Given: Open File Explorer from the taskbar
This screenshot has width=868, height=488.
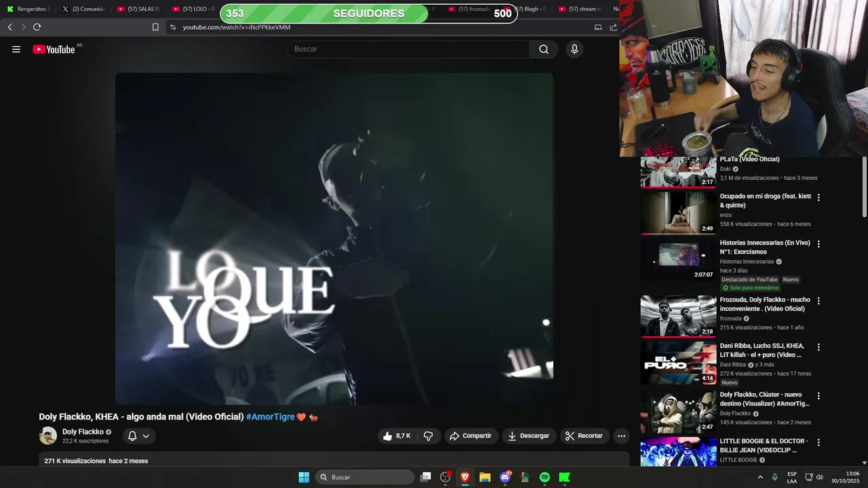Looking at the screenshot, I should [x=485, y=477].
